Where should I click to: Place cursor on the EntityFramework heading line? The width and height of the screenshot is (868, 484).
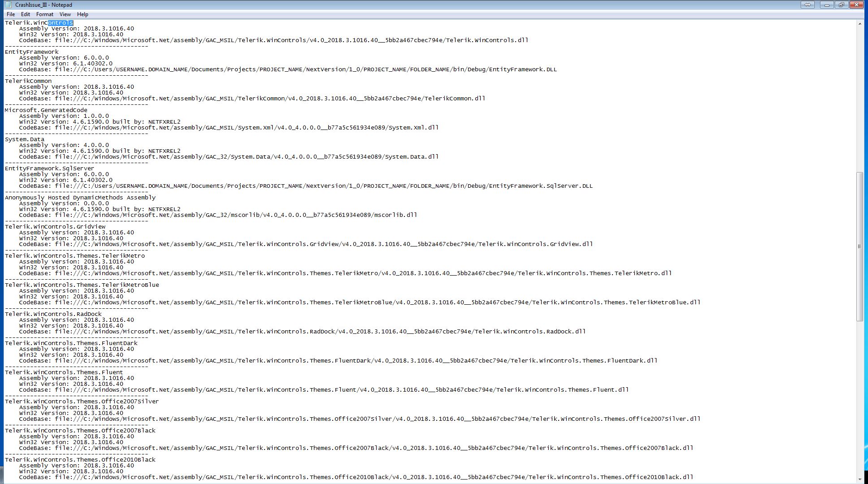32,52
